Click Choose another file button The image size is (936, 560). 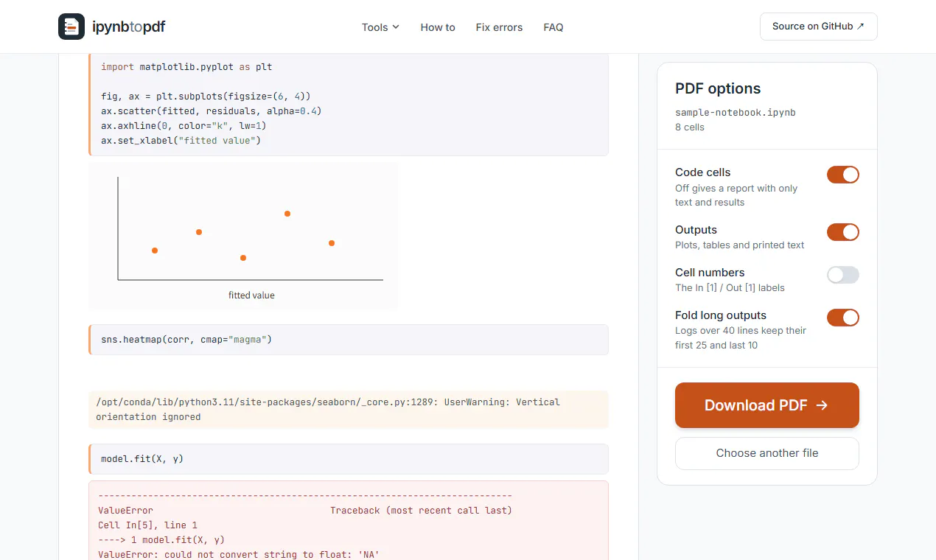[x=766, y=453]
